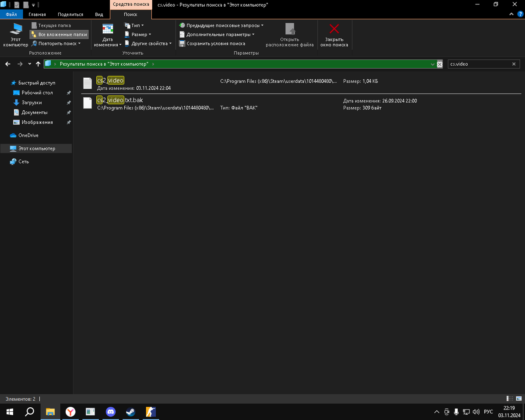Toggle Все вложенные папки option

(x=59, y=34)
